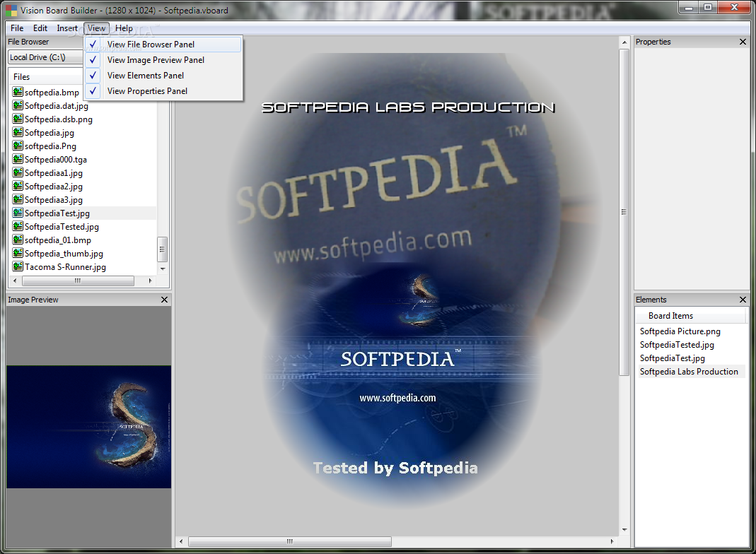Click the Tacoma S-Runner.jpg file icon

point(18,266)
